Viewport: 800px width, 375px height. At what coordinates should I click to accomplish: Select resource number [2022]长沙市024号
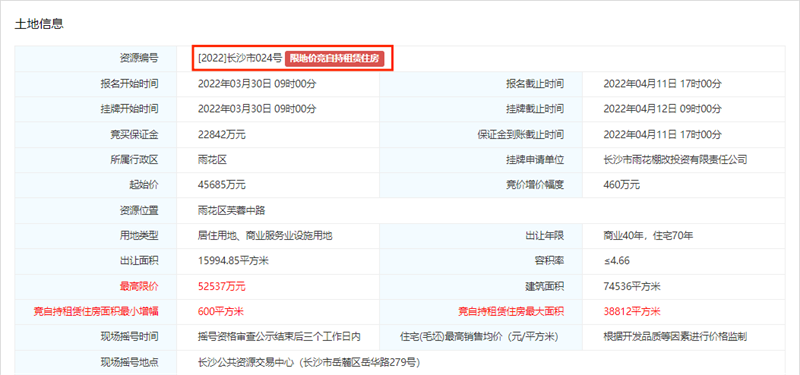coord(240,59)
